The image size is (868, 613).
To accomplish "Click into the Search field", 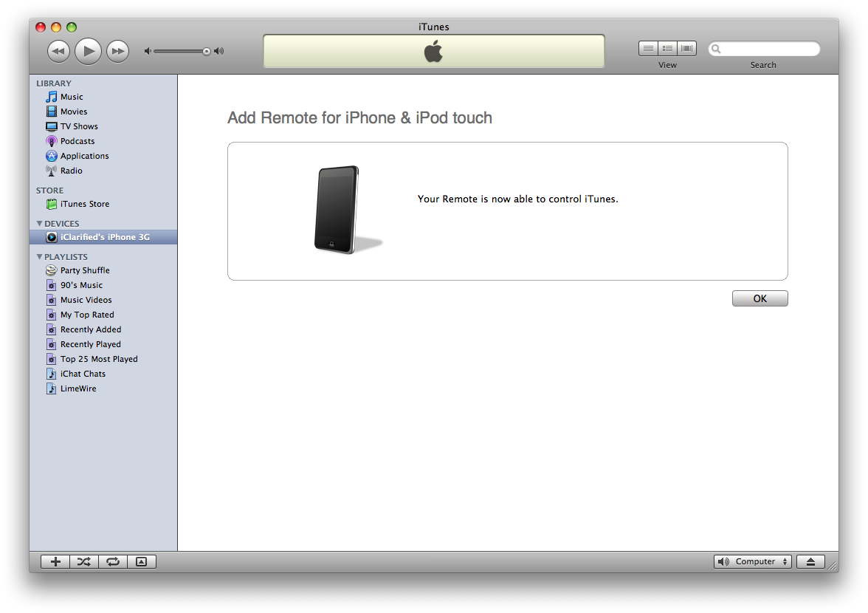I will point(768,49).
